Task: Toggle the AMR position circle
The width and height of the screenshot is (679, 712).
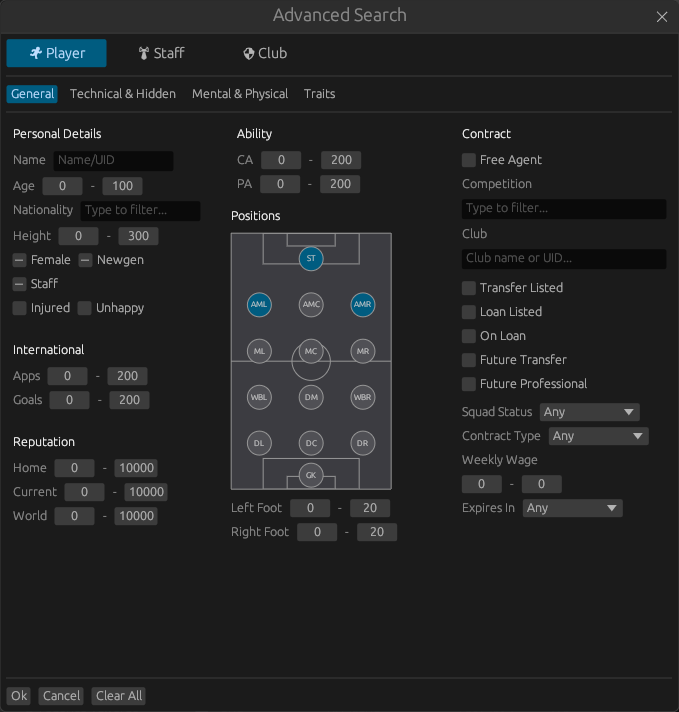Action: coord(363,304)
